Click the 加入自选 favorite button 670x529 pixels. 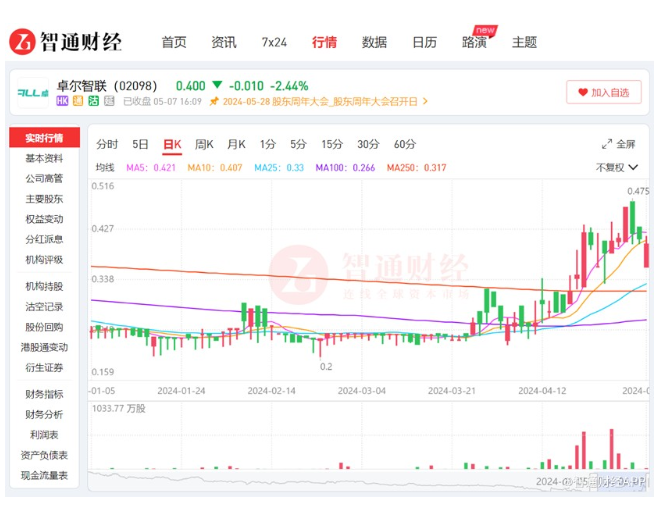(604, 92)
